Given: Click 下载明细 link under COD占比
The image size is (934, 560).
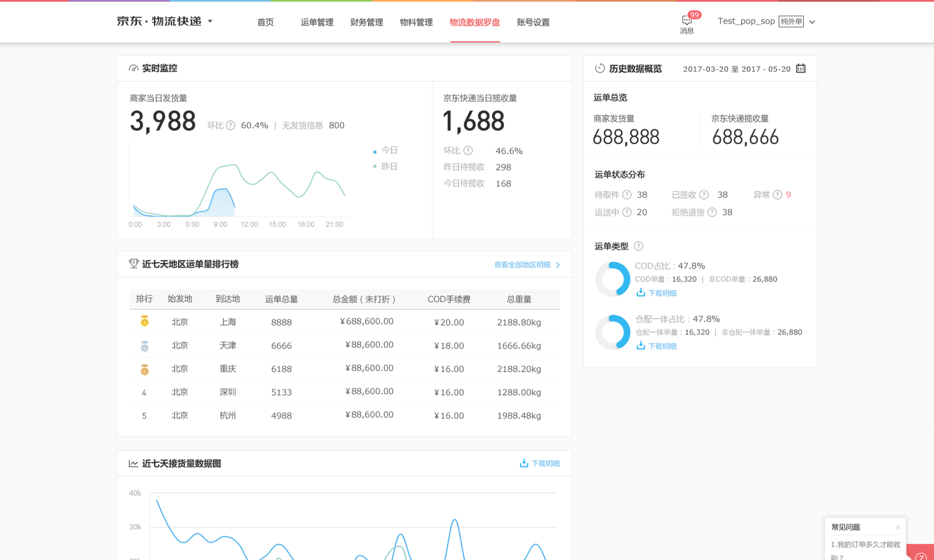Looking at the screenshot, I should coord(662,293).
